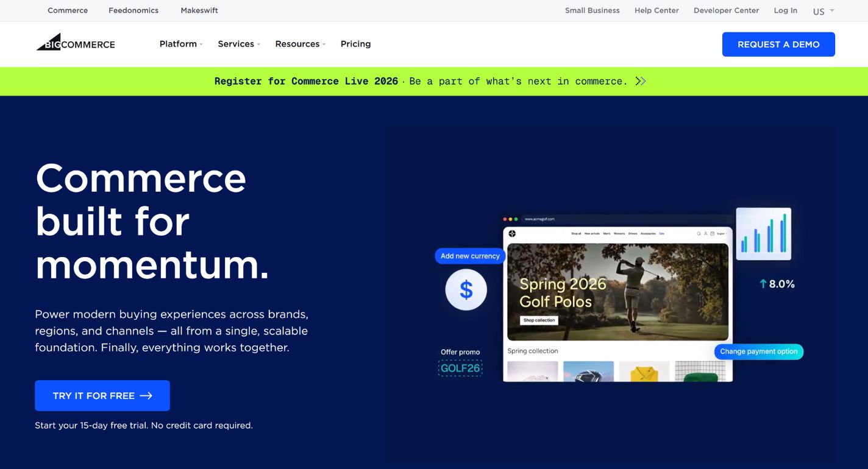Click the dollar sign currency icon

click(x=466, y=289)
